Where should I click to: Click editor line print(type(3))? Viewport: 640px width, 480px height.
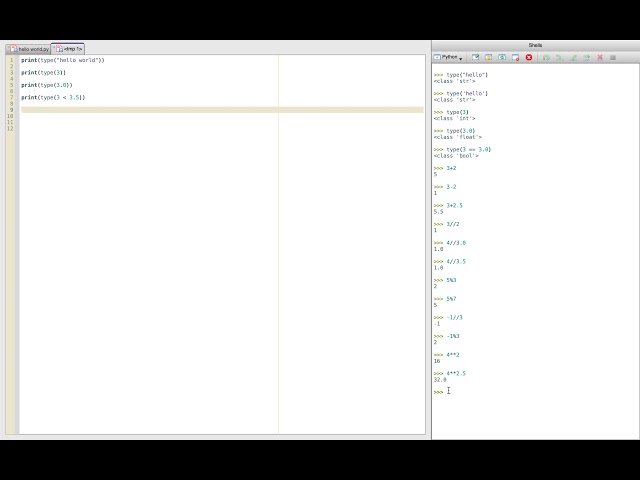click(43, 73)
